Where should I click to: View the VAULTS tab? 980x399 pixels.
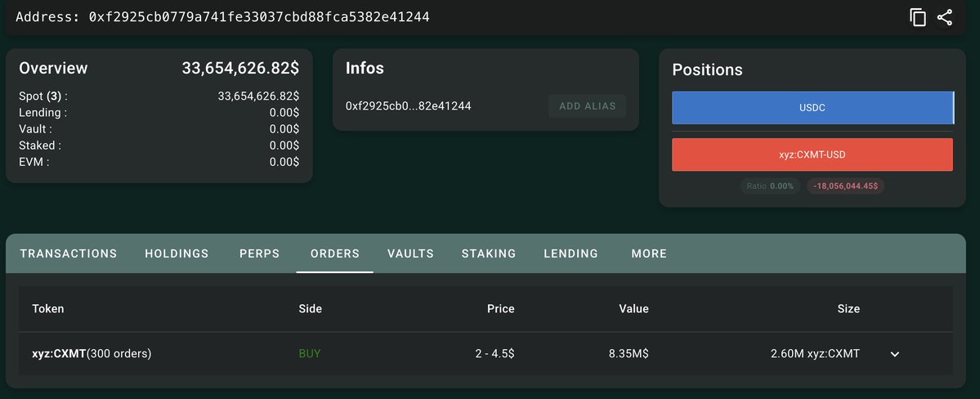410,253
